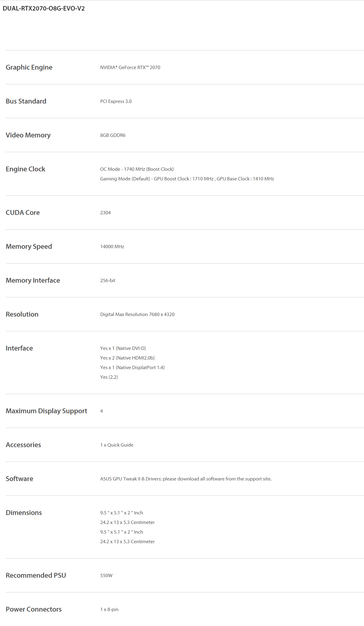This screenshot has width=364, height=626.
Task: Click the Video Memory label
Action: pyautogui.click(x=28, y=135)
